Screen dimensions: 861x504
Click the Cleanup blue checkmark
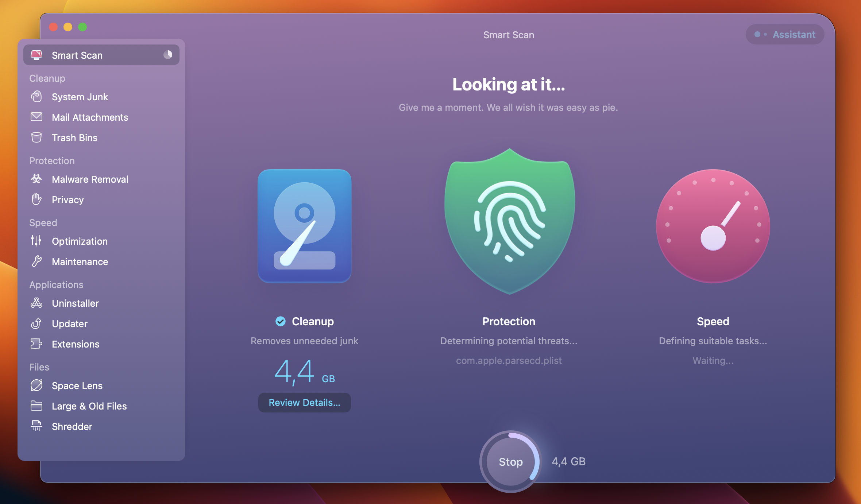coord(281,321)
